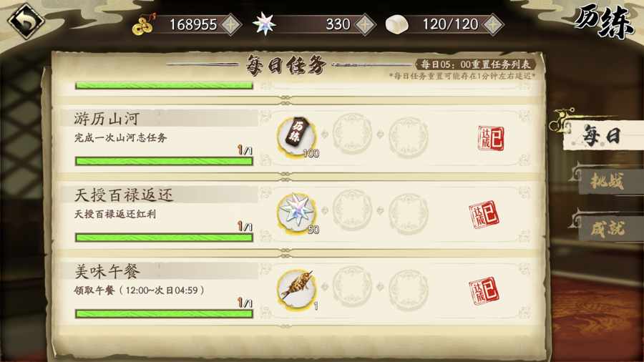Tap the 游历山河 progress bar

click(164, 161)
